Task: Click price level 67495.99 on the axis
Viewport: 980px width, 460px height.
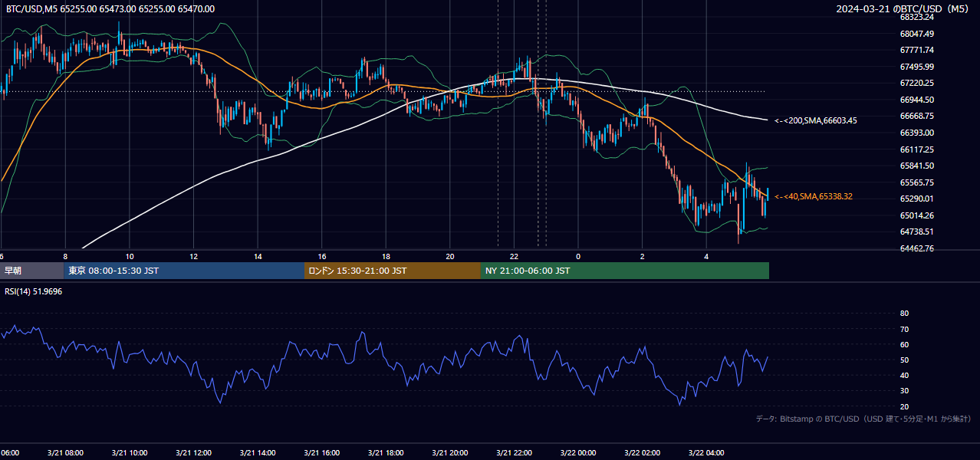Action: [x=917, y=67]
